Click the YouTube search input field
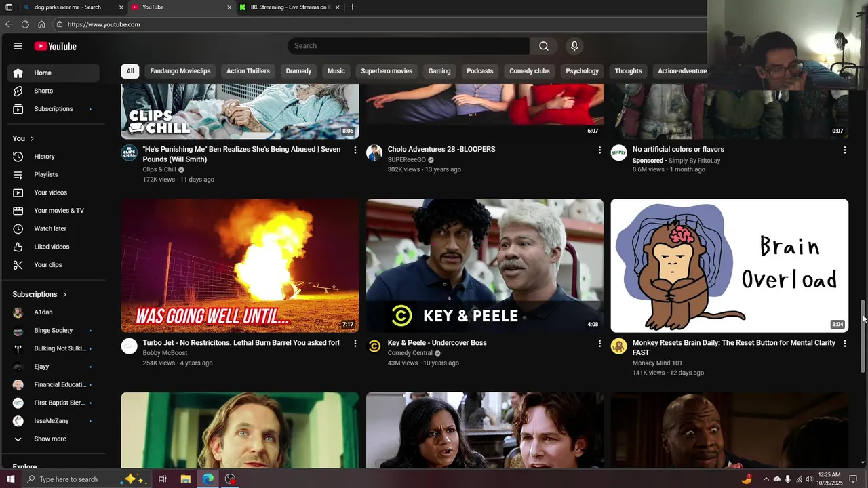Screen dimensions: 868x488 coord(408,46)
